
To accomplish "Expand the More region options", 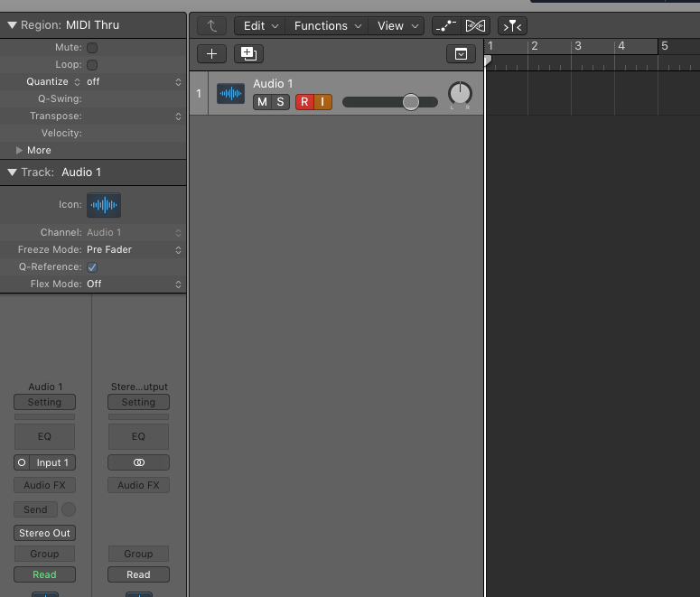I will point(19,151).
